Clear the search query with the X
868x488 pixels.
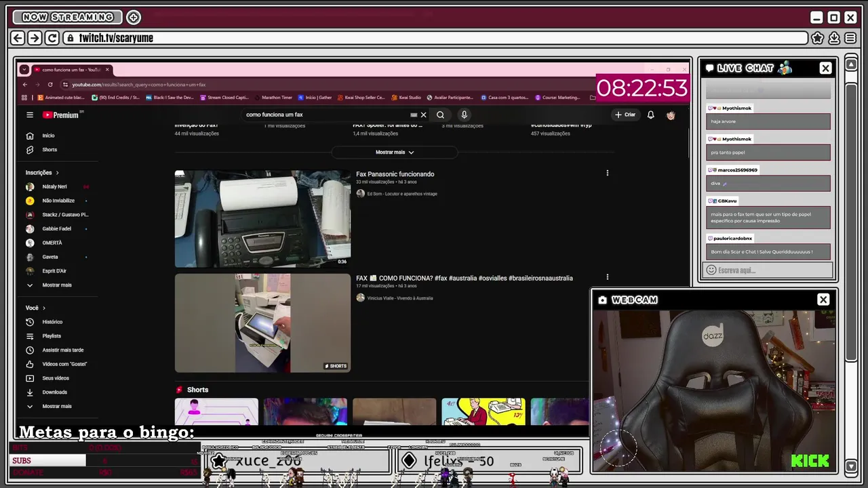coord(424,115)
